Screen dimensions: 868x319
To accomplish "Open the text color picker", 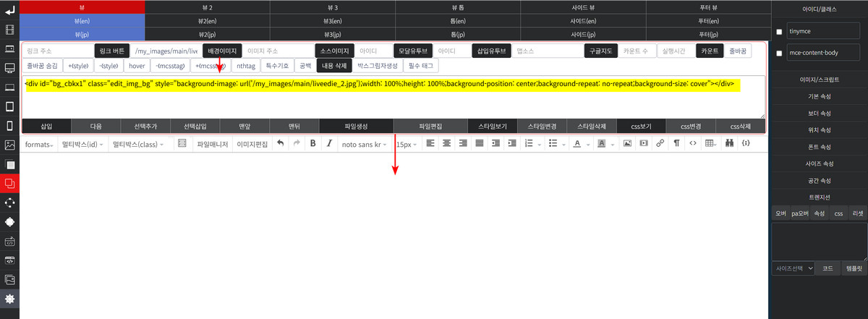I will (x=580, y=144).
